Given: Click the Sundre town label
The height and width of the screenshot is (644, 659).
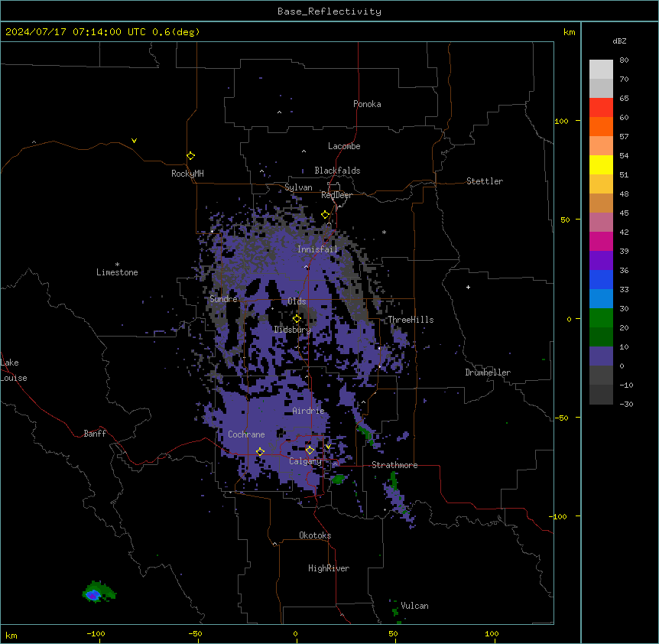Looking at the screenshot, I should 223,299.
